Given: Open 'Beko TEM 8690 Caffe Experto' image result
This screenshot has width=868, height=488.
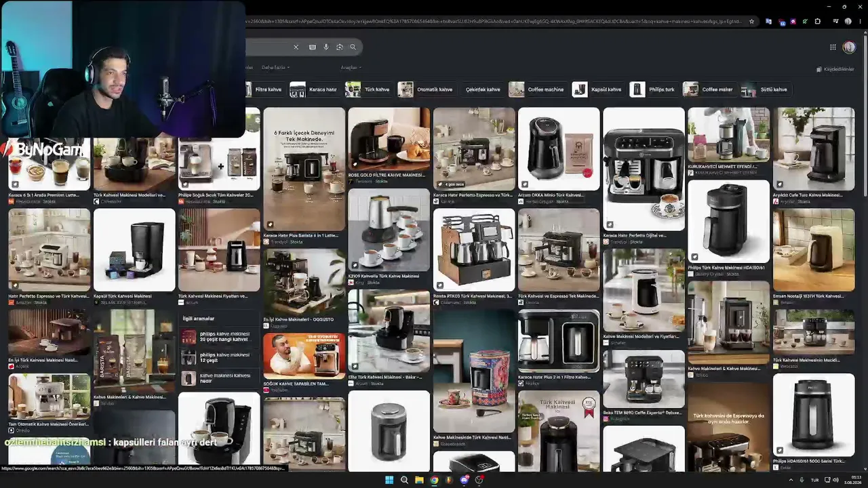Looking at the screenshot, I should [644, 379].
